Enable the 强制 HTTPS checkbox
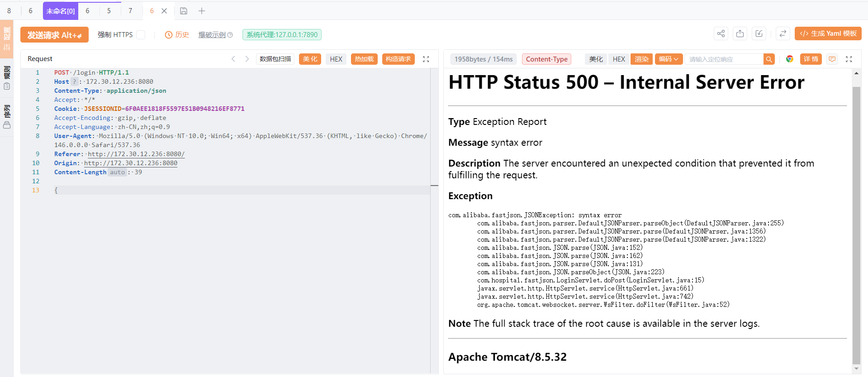This screenshot has height=377, width=868. point(141,35)
